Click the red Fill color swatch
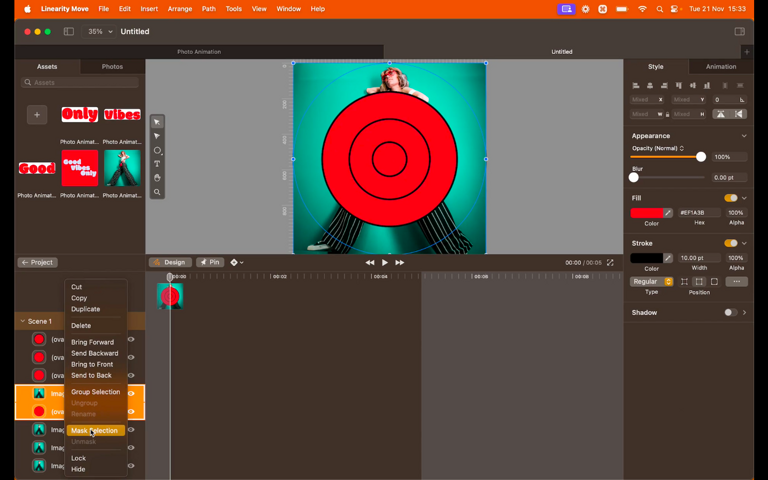The image size is (768, 480). pyautogui.click(x=646, y=213)
